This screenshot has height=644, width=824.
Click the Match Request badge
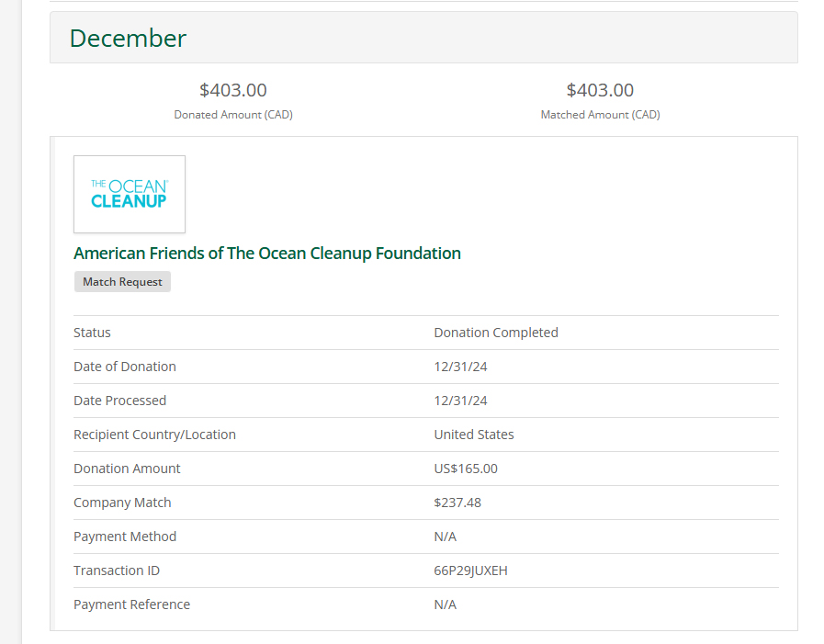tap(122, 282)
